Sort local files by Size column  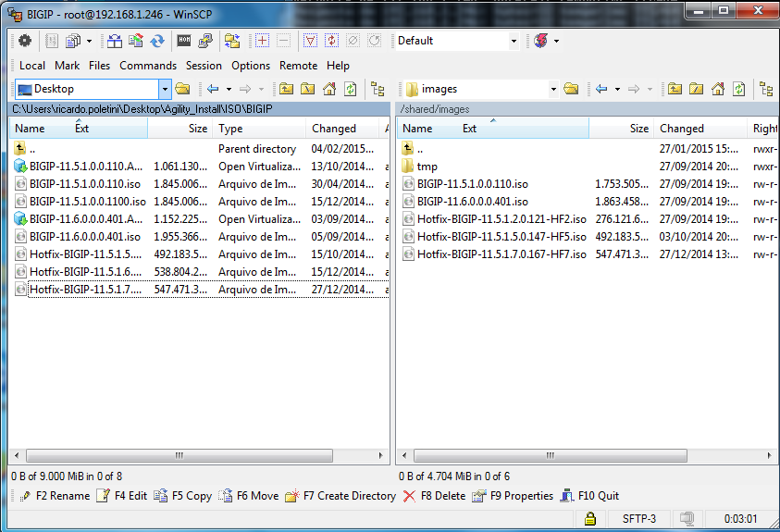click(197, 129)
